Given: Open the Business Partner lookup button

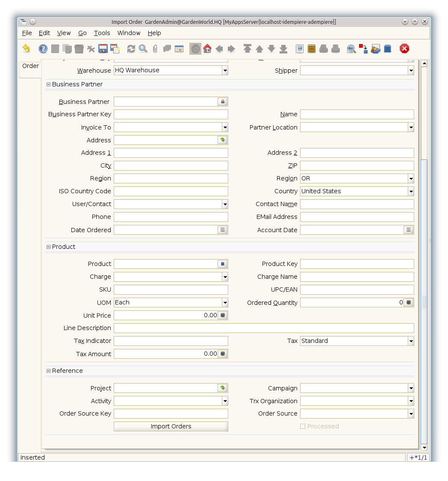Looking at the screenshot, I should coord(222,102).
